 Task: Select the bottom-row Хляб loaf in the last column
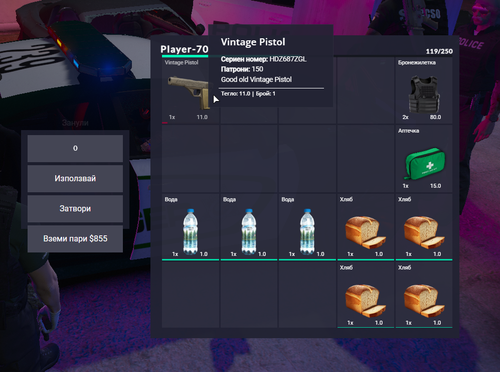click(x=424, y=295)
